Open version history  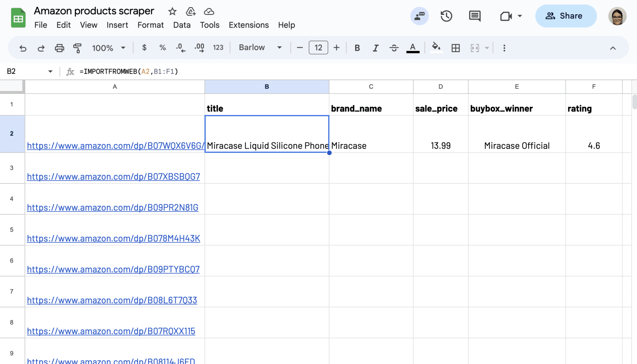[446, 16]
